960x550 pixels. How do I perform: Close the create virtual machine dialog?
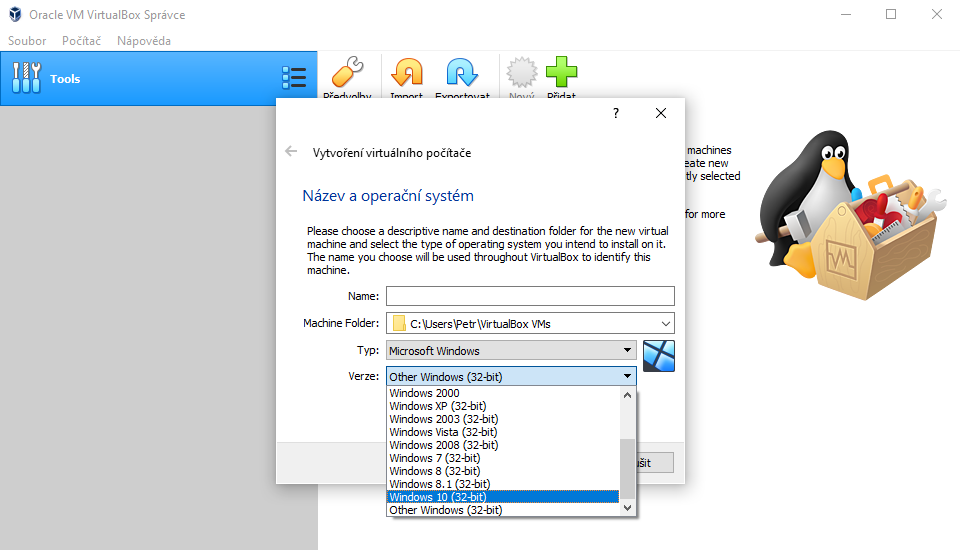tap(661, 113)
